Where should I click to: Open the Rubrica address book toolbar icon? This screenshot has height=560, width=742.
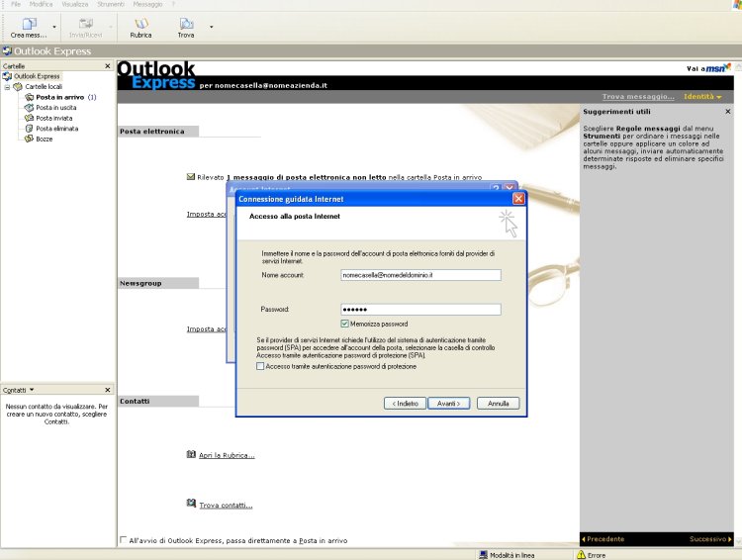coord(141,28)
